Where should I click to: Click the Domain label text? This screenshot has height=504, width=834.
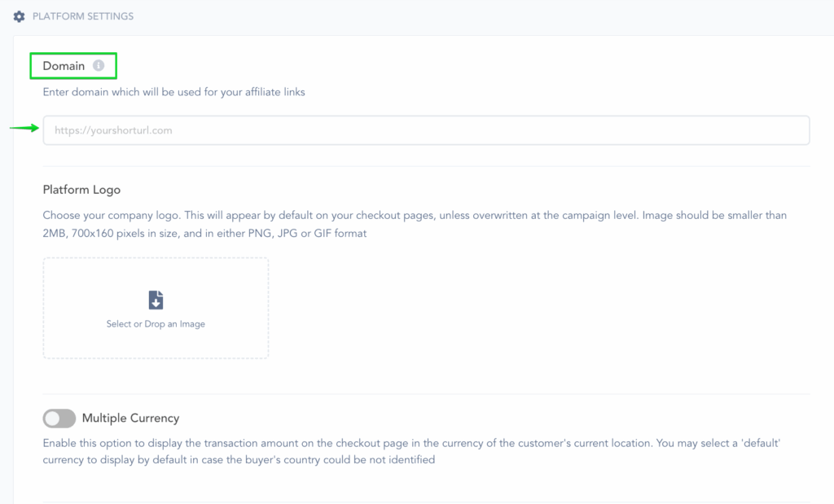[x=64, y=65]
